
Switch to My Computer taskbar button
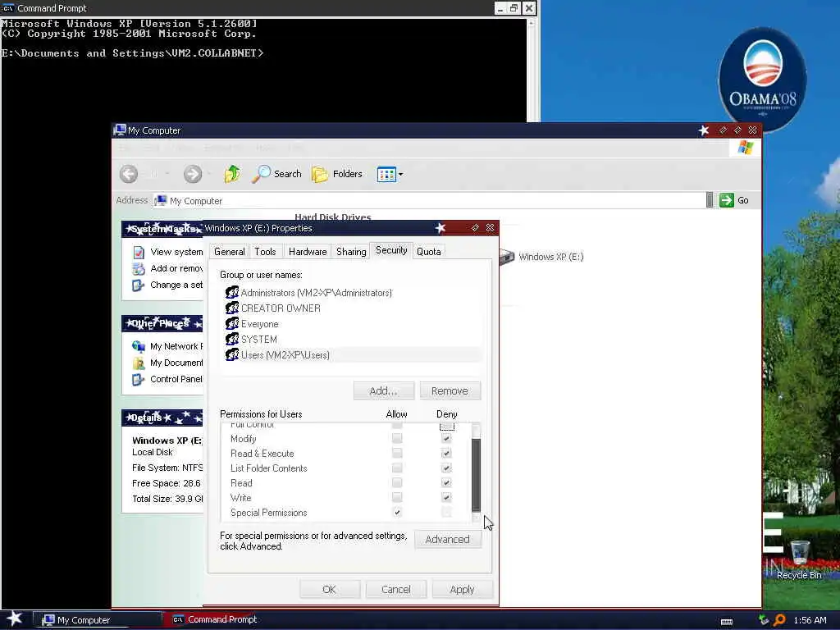point(98,620)
